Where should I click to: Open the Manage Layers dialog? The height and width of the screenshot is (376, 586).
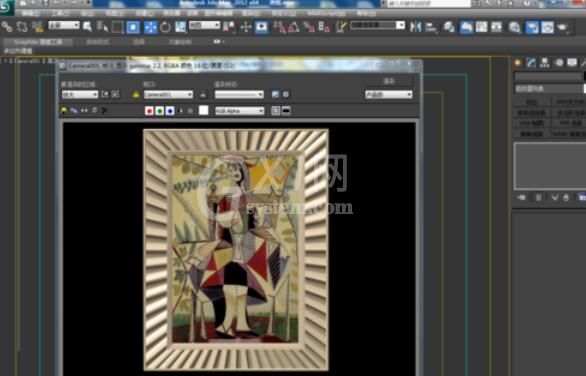[x=448, y=27]
